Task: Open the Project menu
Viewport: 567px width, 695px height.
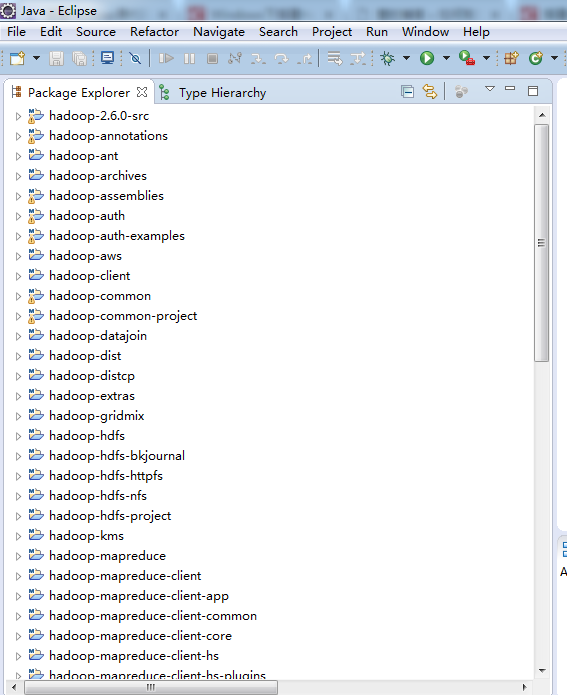Action: coord(332,32)
